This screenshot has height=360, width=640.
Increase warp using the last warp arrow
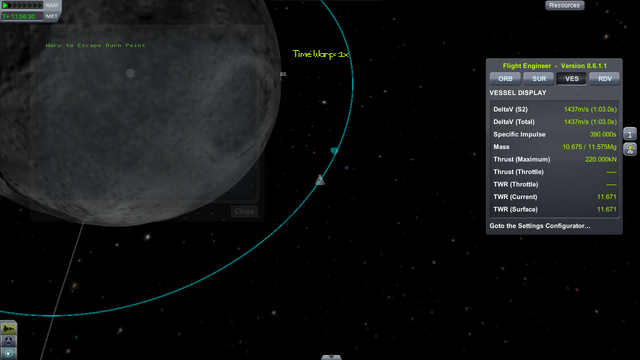(40, 5)
